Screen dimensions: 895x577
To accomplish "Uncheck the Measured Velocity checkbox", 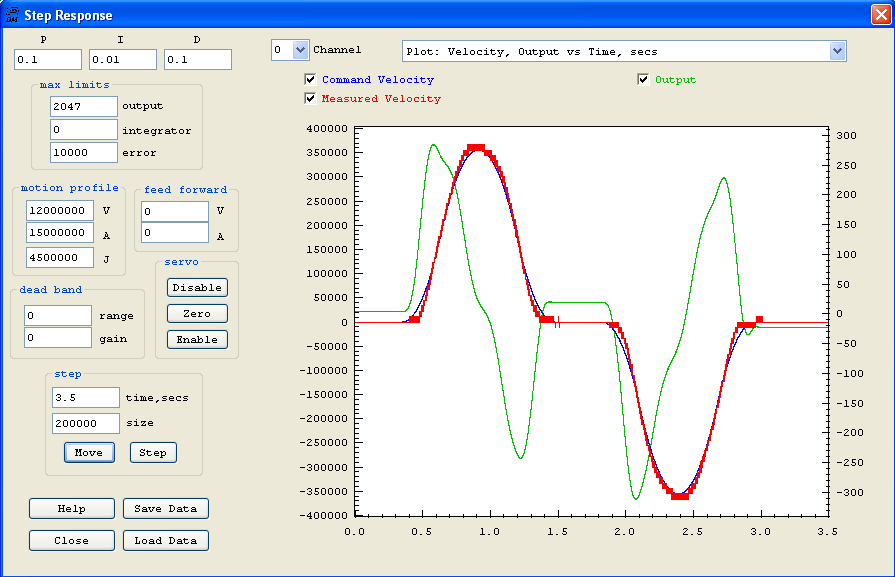I will pos(311,99).
